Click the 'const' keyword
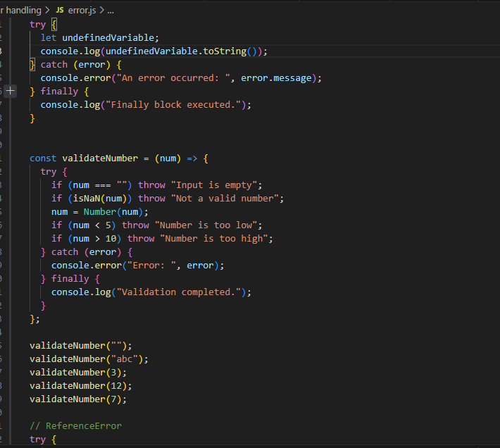This screenshot has height=448, width=500. click(43, 158)
